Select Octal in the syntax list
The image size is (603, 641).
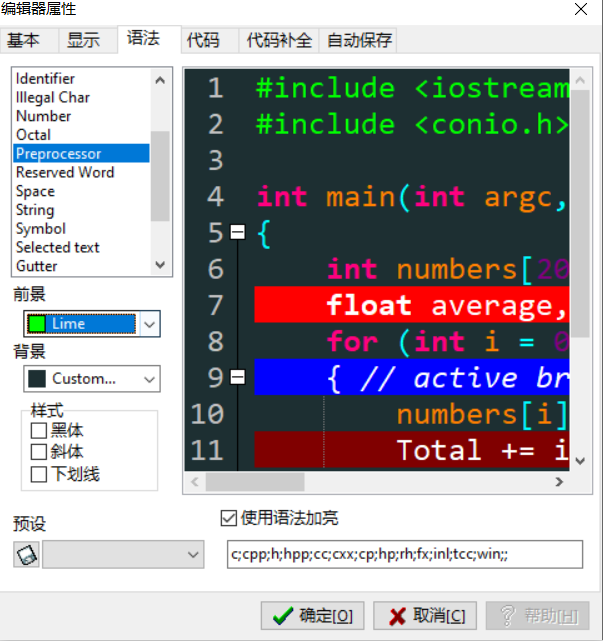point(81,134)
